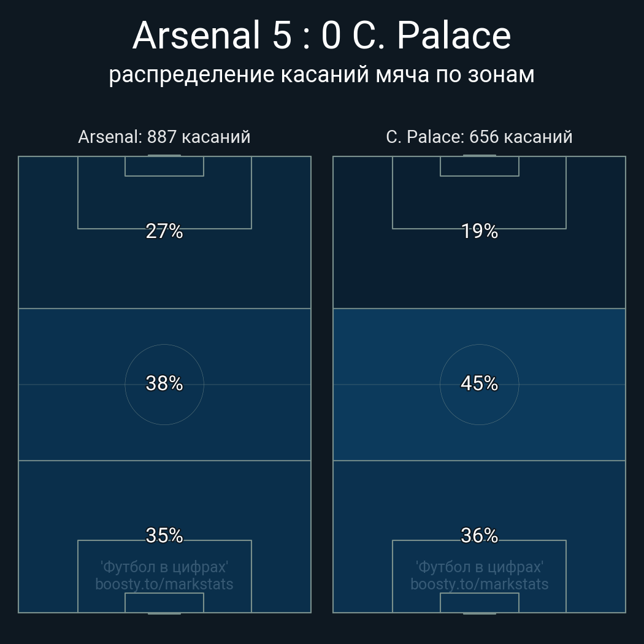Click the "Arsenal 5 : 0 C. Palace" title
The width and height of the screenshot is (644, 644).
click(x=321, y=36)
